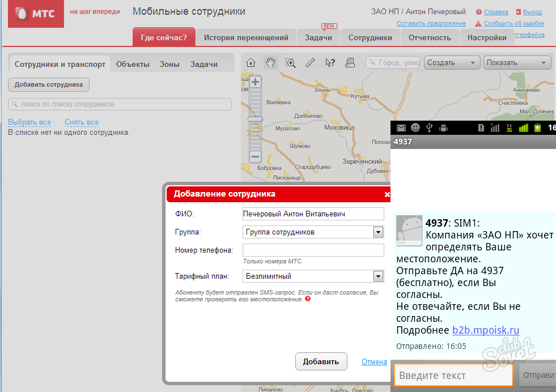The width and height of the screenshot is (556, 392).
Task: Click the home icon on map toolbar
Action: [x=251, y=63]
